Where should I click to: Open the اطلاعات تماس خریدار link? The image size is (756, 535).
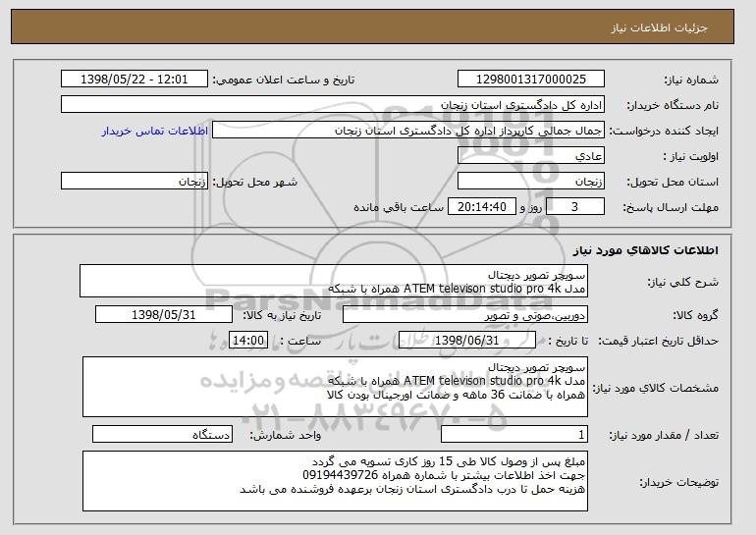point(155,132)
